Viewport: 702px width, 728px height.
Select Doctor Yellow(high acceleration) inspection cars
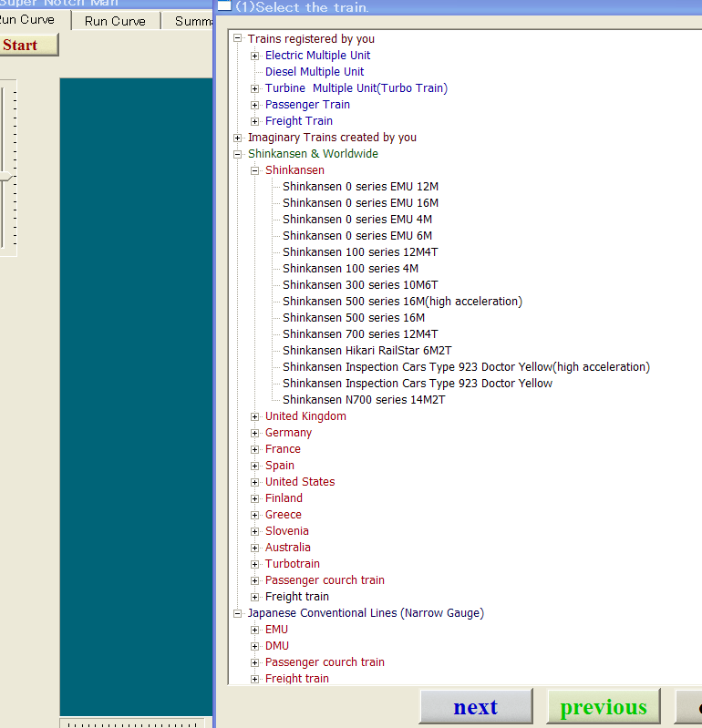466,367
